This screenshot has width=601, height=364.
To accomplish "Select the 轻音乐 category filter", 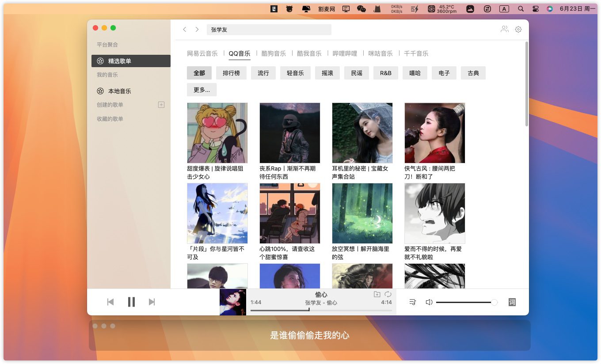I will [295, 73].
